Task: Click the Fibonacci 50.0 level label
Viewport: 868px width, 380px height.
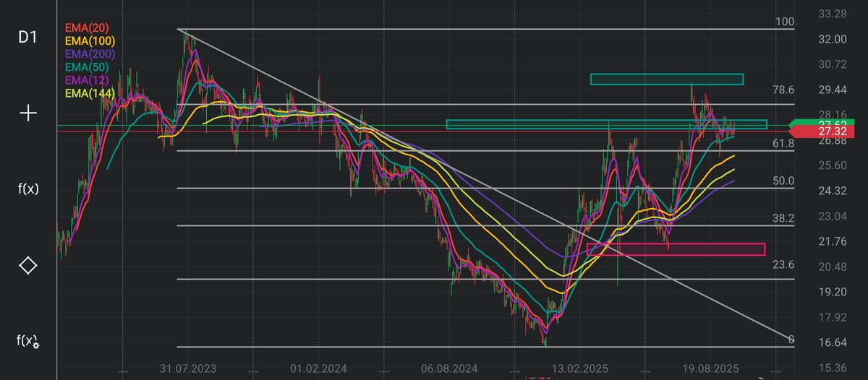Action: (783, 181)
